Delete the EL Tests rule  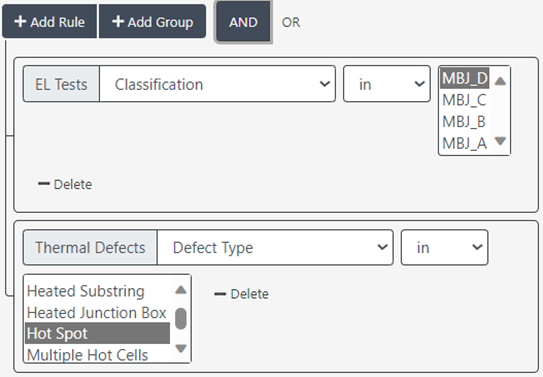[65, 184]
